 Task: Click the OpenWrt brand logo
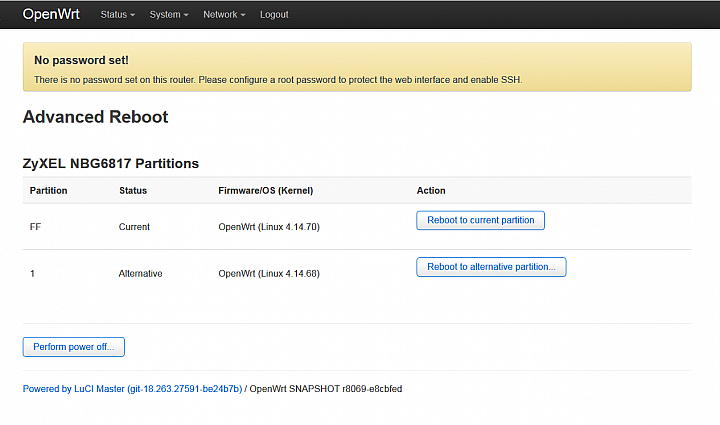point(51,14)
